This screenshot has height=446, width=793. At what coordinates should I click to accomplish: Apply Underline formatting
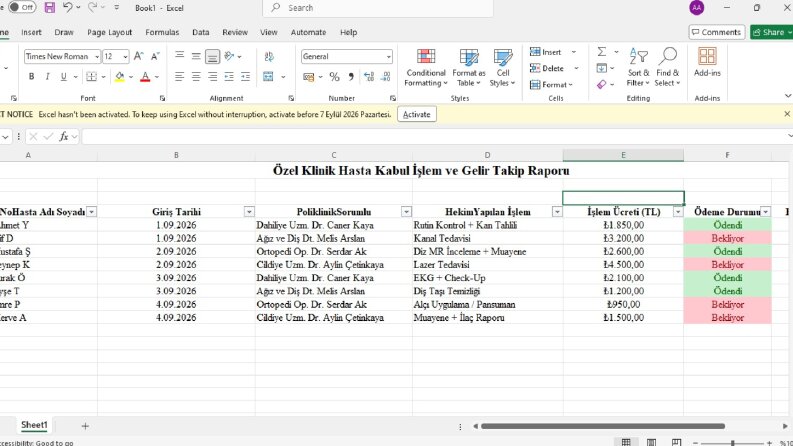[x=63, y=76]
